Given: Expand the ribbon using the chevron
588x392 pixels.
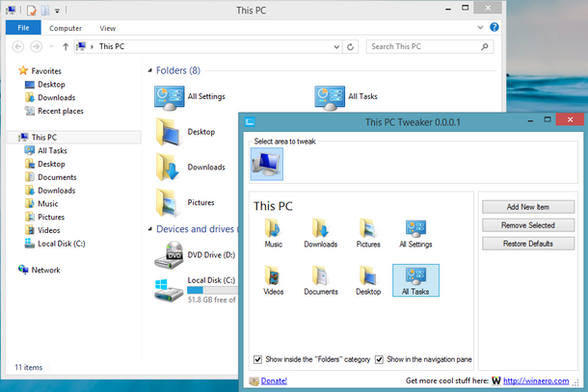Looking at the screenshot, I should click(x=480, y=27).
